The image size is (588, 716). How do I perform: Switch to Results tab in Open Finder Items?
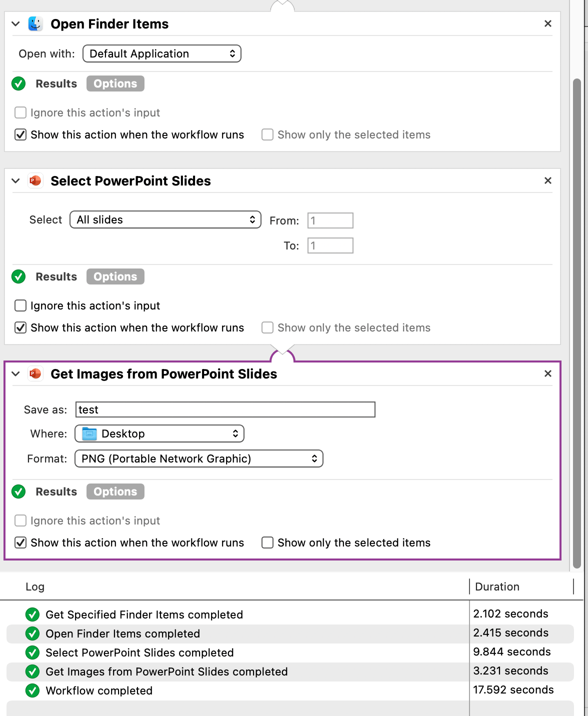tap(56, 83)
